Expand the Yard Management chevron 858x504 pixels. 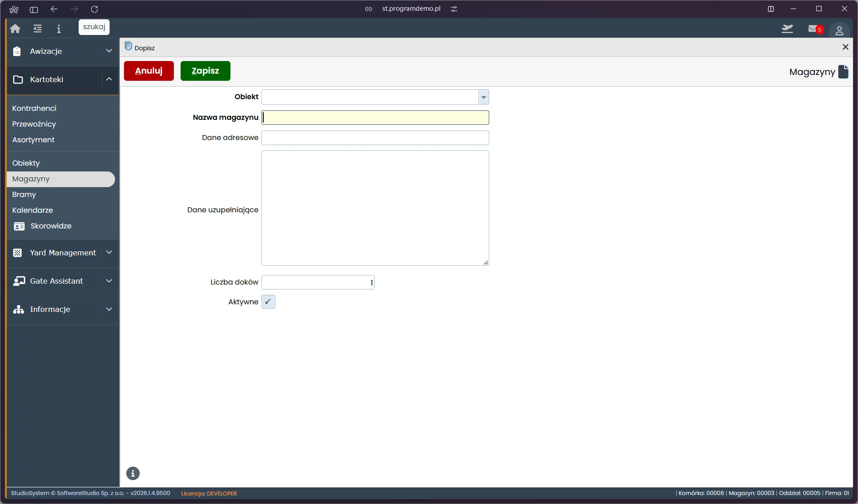[109, 252]
